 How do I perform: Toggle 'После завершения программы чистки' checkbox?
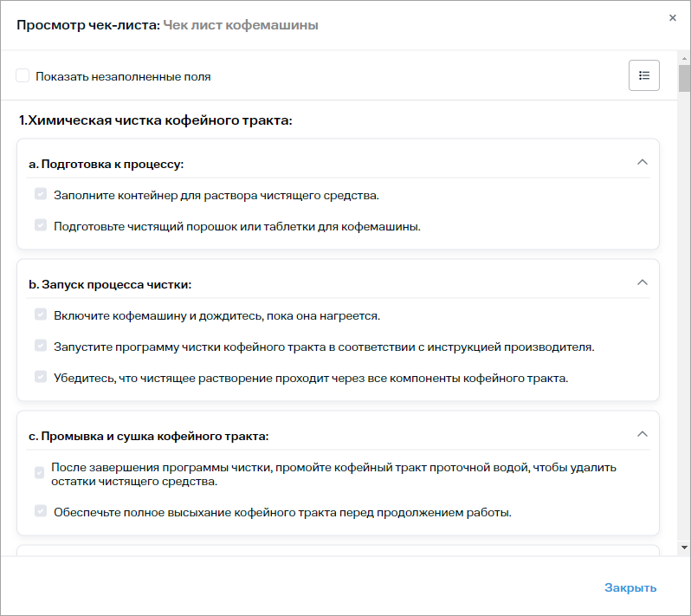(x=39, y=474)
